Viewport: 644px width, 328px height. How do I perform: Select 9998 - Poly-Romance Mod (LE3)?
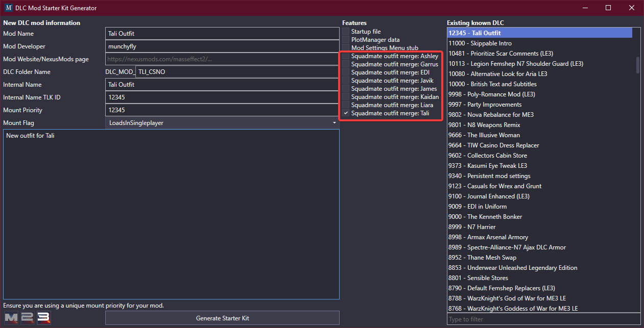pyautogui.click(x=539, y=94)
